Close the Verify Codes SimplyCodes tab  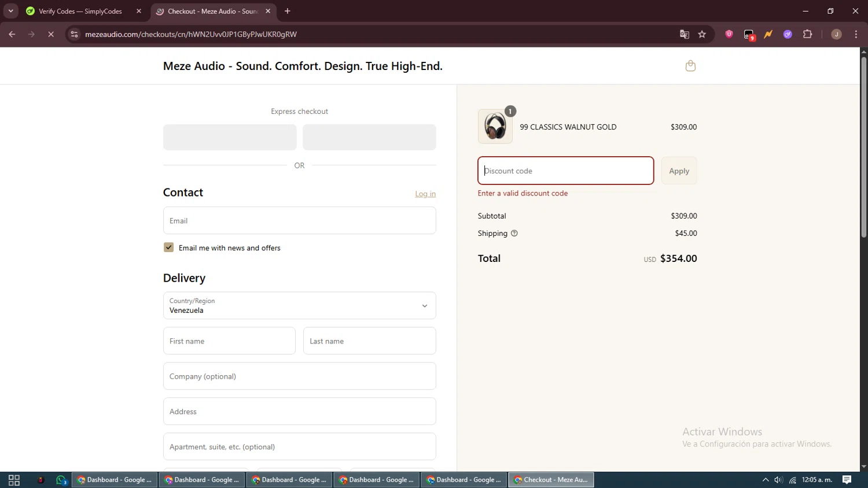click(x=139, y=11)
